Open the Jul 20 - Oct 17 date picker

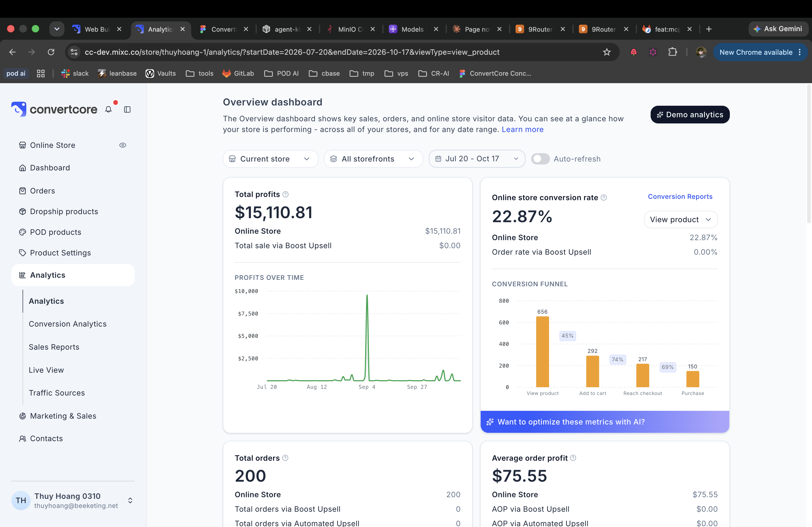[477, 159]
